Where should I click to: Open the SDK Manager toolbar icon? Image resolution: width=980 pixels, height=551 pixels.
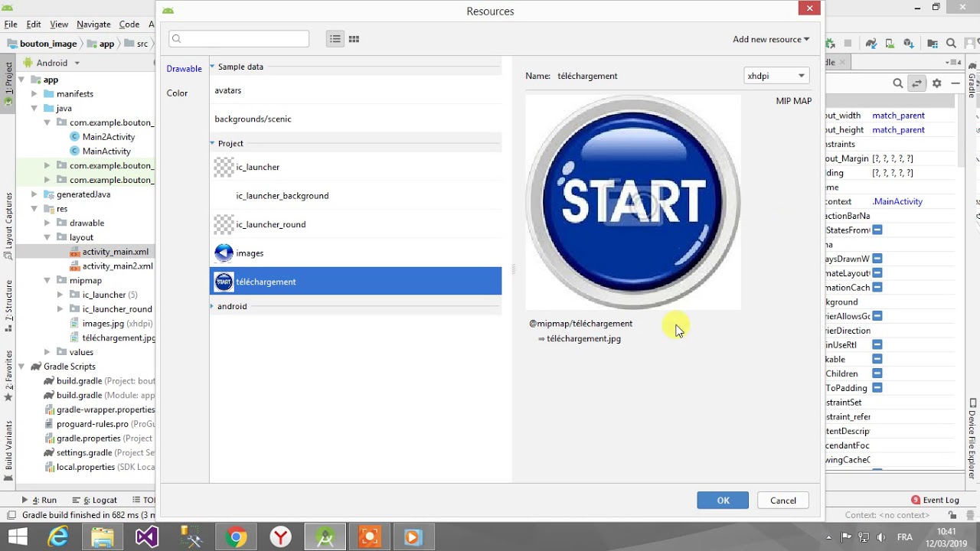pos(908,44)
